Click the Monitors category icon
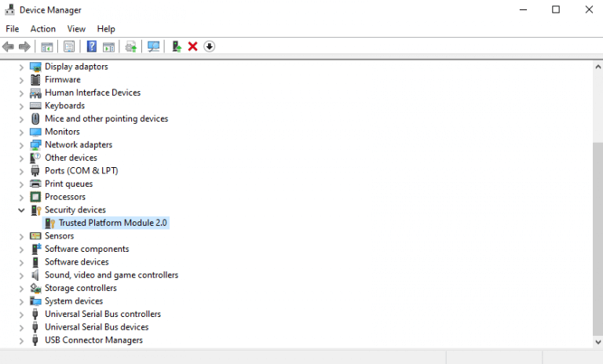Viewport: 603px width, 364px height. click(x=35, y=132)
